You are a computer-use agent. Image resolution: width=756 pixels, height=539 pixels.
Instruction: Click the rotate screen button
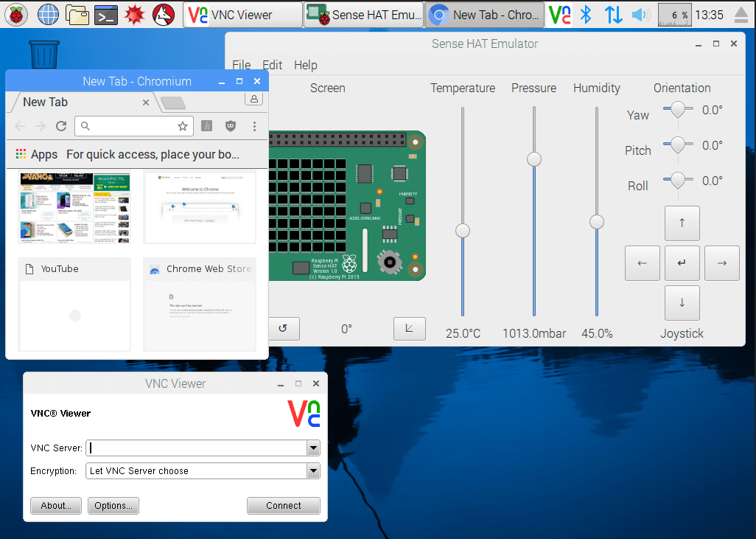[x=282, y=329]
